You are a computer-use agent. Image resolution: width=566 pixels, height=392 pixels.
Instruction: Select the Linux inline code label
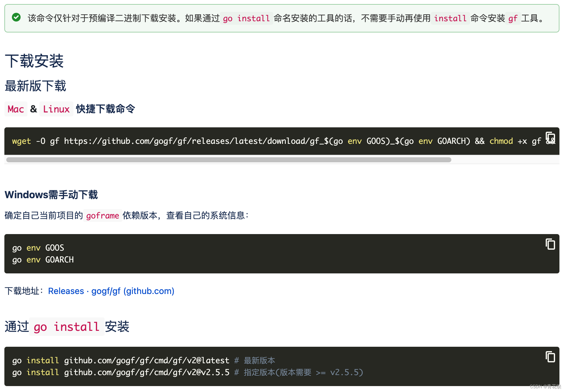[56, 109]
